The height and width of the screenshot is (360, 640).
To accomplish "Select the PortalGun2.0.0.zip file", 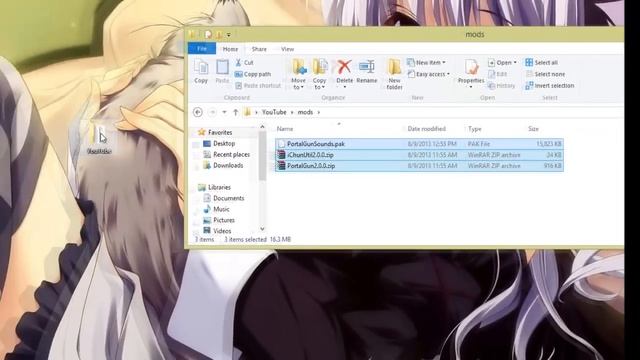I will (419, 166).
